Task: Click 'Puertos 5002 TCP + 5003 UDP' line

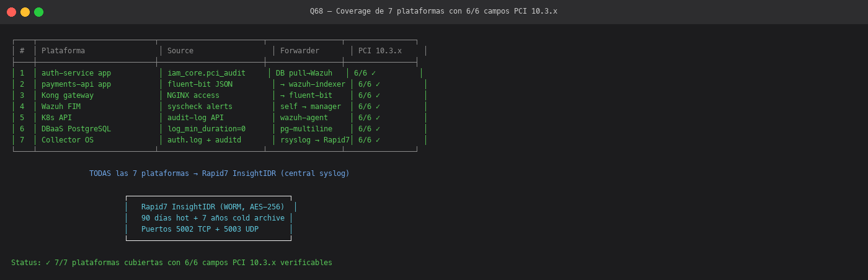Action: coord(200,229)
